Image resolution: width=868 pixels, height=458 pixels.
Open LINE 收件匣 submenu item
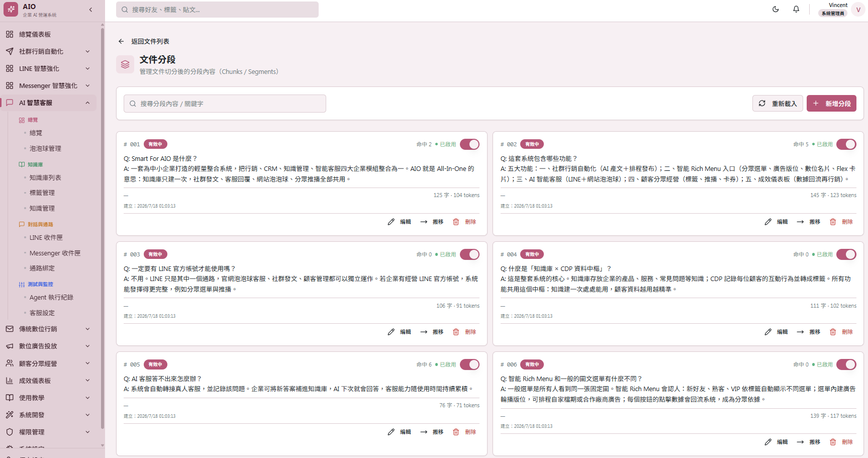(46, 237)
